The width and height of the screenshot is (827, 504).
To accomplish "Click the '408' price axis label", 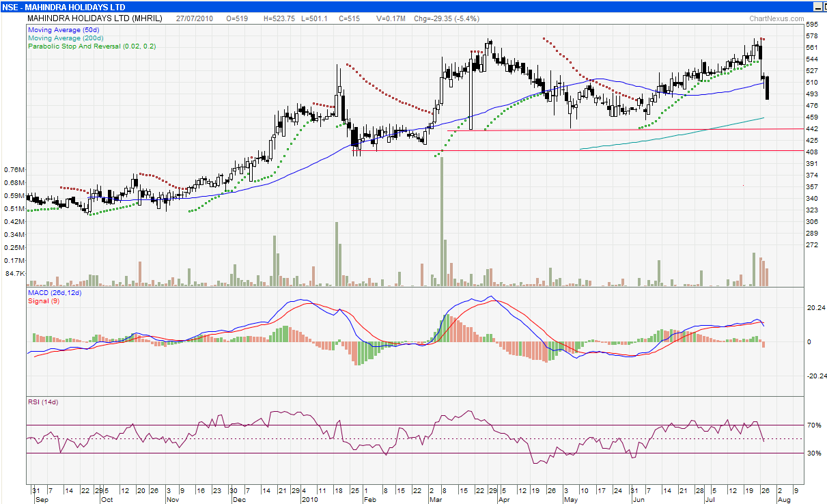I will pyautogui.click(x=812, y=152).
